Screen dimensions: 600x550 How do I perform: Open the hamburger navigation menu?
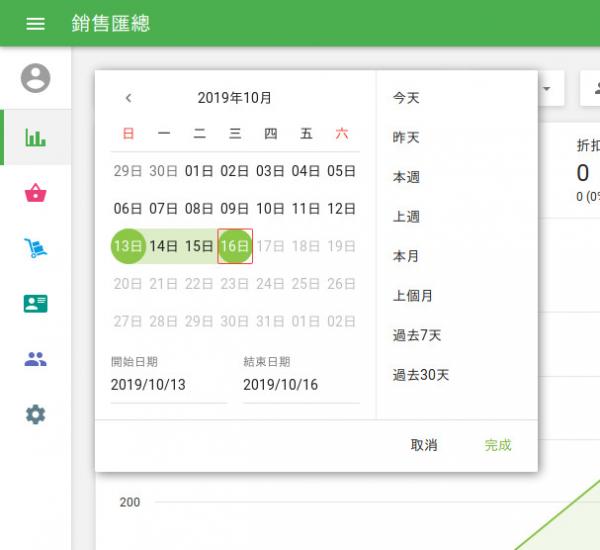(35, 23)
